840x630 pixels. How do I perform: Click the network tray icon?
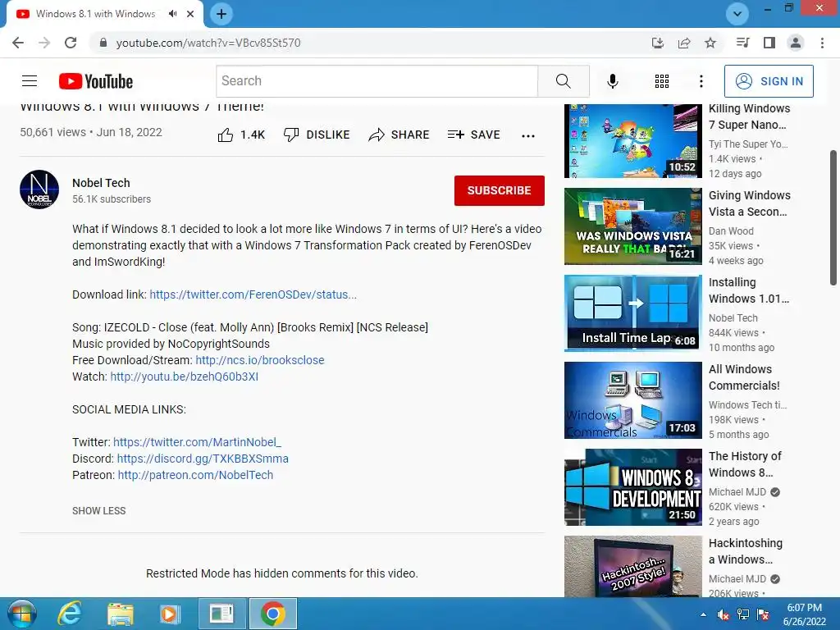coord(743,614)
